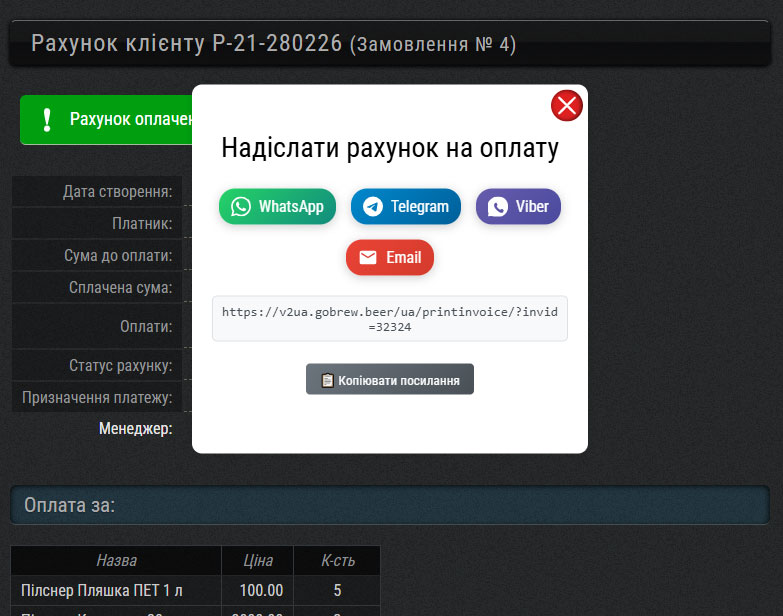Share the invoice via Viber
This screenshot has height=616, width=783.
coord(518,206)
